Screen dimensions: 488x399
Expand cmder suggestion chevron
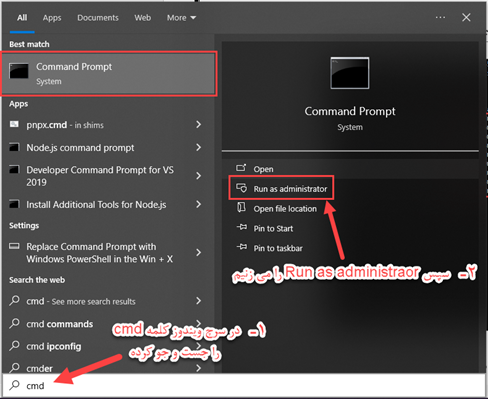(x=199, y=368)
